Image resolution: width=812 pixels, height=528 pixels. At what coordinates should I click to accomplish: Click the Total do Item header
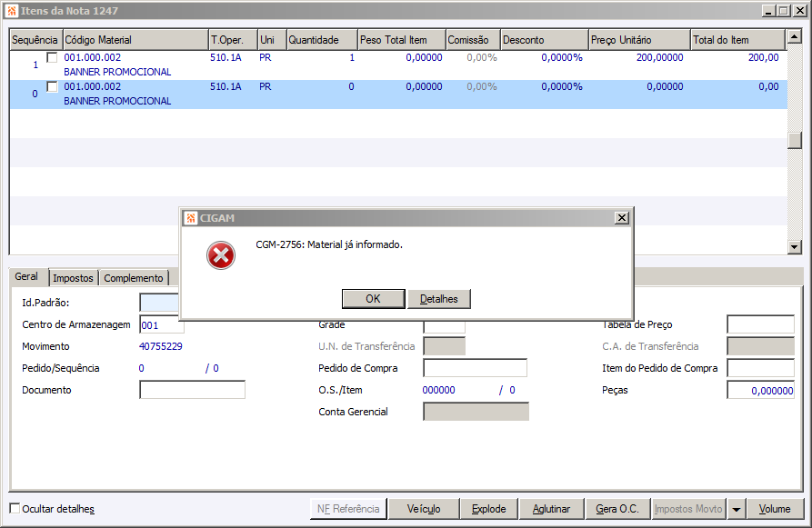point(738,40)
